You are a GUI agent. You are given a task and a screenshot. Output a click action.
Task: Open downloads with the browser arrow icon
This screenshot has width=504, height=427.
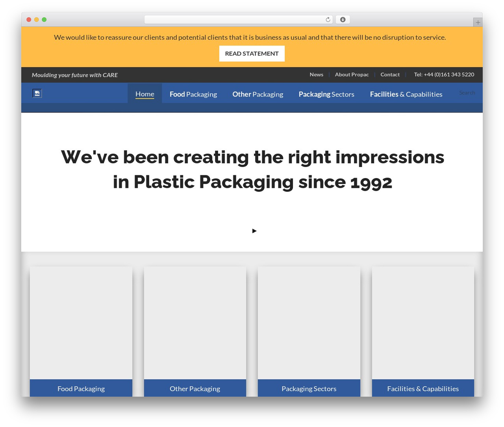343,20
